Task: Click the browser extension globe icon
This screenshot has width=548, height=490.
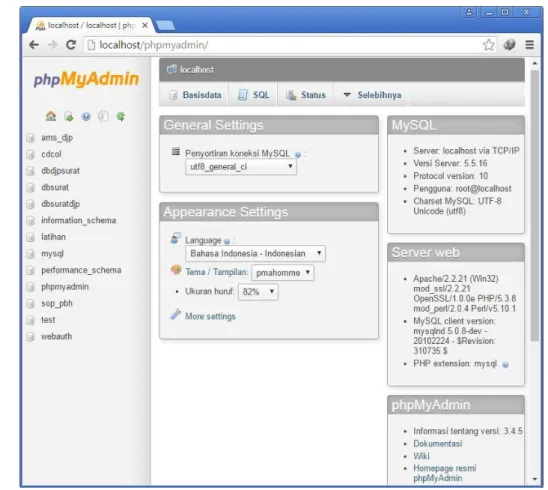Action: click(x=509, y=45)
